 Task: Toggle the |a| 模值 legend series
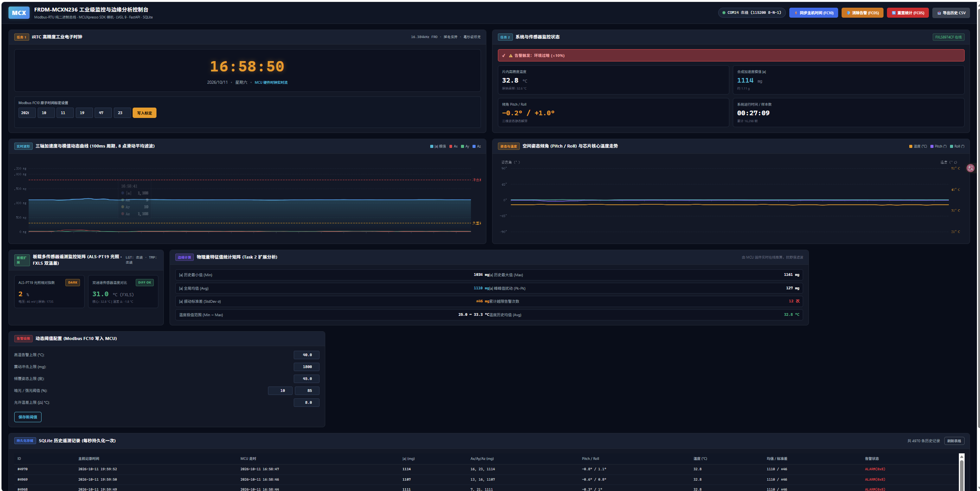pyautogui.click(x=438, y=146)
